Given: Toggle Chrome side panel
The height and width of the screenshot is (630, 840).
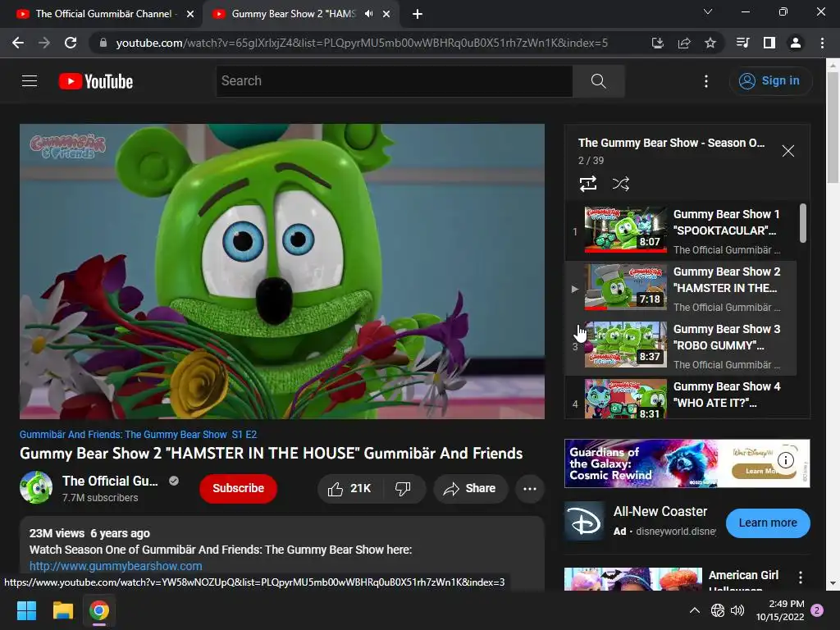Looking at the screenshot, I should pos(769,43).
